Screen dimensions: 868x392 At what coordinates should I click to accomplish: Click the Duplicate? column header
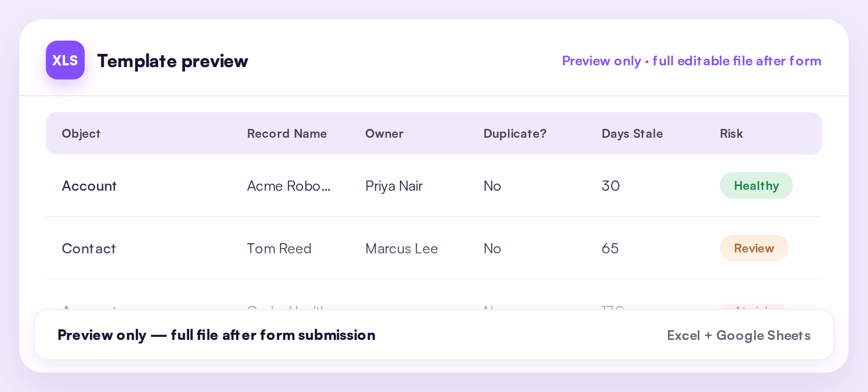click(515, 133)
